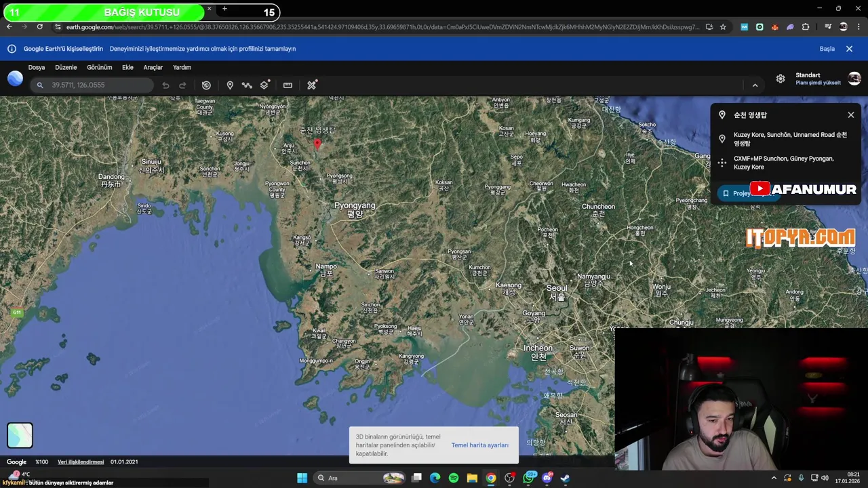Open the Ekle menu
This screenshot has height=488, width=868.
127,67
